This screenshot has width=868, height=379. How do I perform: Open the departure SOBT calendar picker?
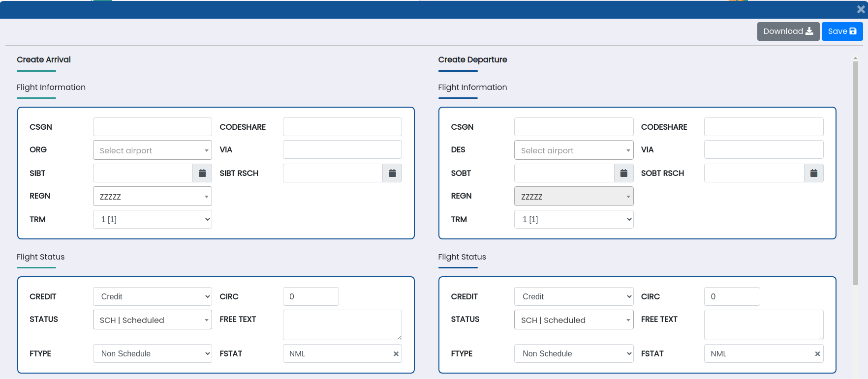(623, 173)
